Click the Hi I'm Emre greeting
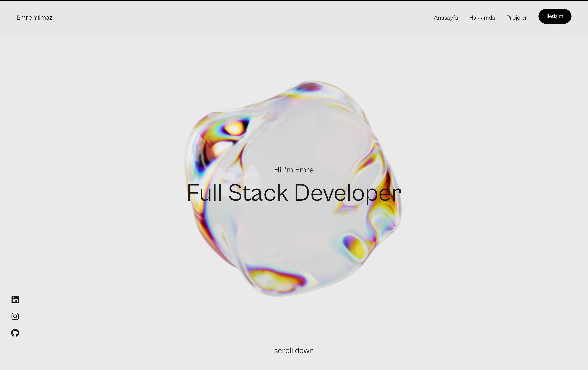588x370 pixels. [294, 170]
